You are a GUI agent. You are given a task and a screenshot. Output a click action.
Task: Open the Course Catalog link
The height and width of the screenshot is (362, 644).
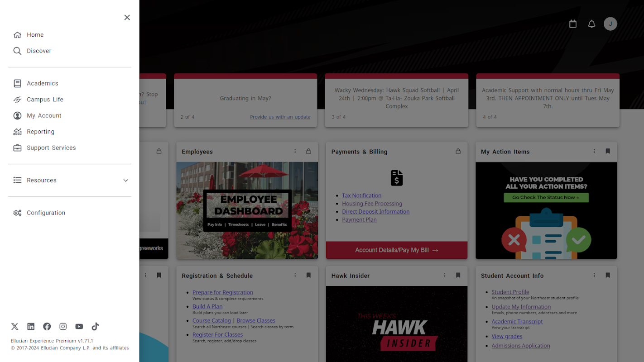tap(211, 320)
